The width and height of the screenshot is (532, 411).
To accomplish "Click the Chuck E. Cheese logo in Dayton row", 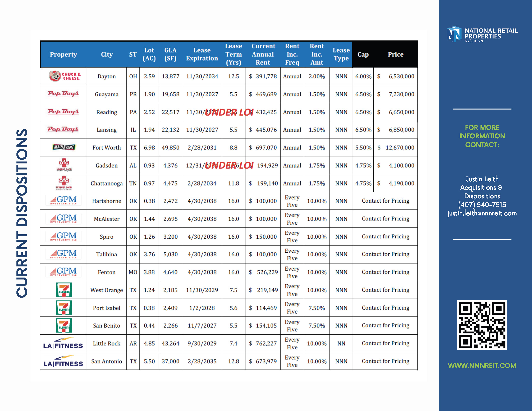I will point(64,76).
